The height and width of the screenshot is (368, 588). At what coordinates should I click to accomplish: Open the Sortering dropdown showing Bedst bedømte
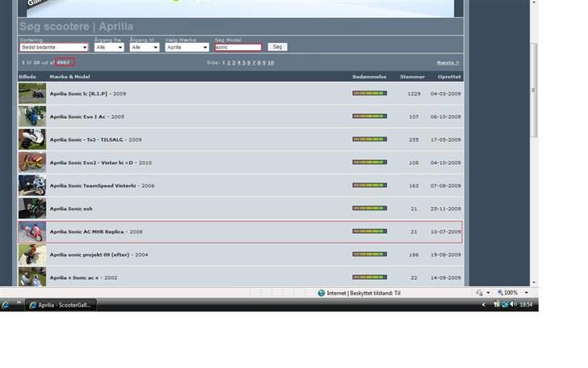click(53, 48)
